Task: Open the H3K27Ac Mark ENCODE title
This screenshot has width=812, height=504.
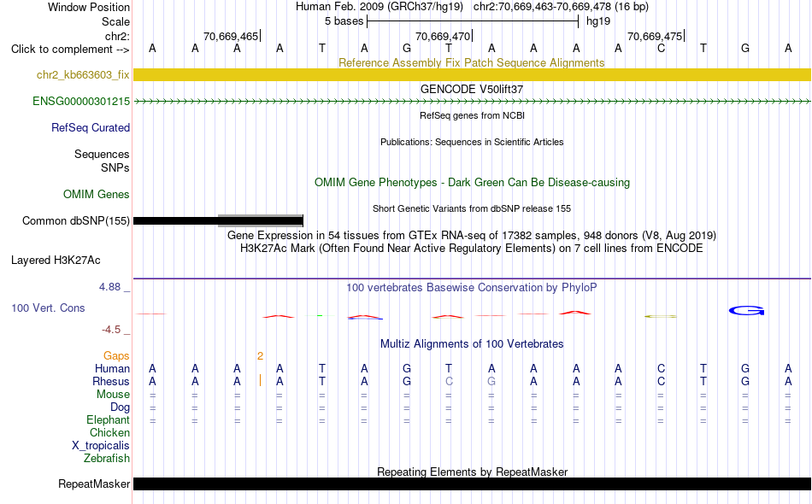Action: 471,249
